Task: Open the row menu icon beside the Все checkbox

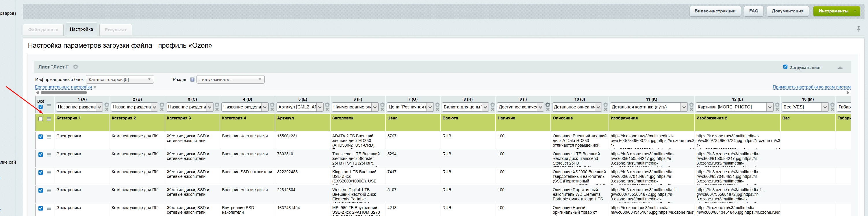Action: (49, 104)
